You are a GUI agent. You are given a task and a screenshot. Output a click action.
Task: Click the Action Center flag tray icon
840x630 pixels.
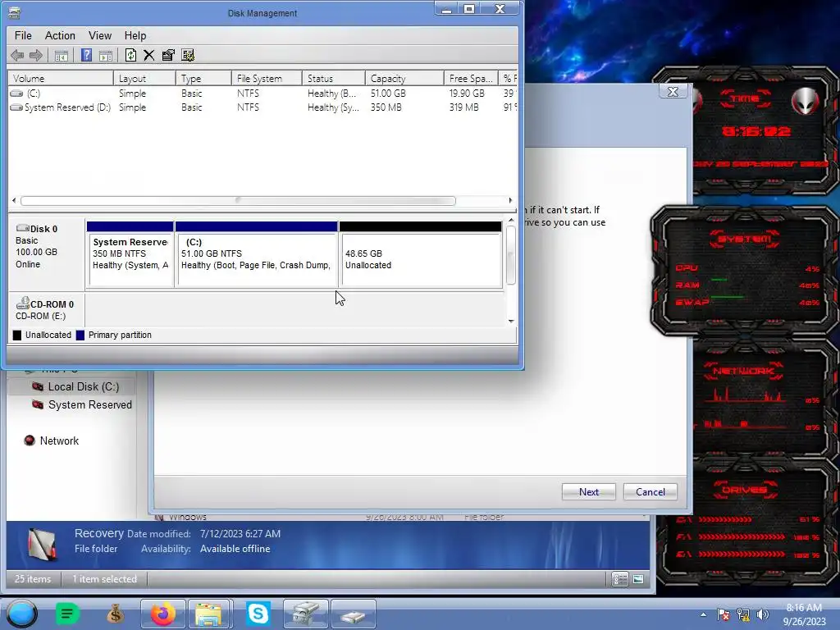click(724, 614)
